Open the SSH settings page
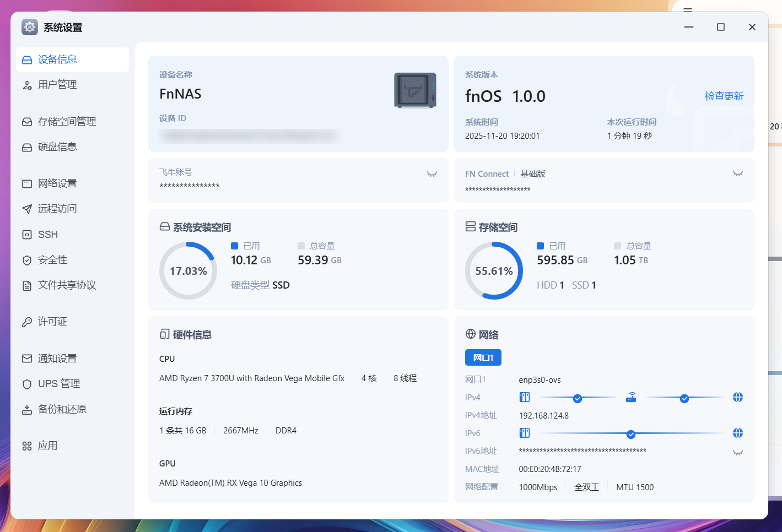 click(48, 235)
